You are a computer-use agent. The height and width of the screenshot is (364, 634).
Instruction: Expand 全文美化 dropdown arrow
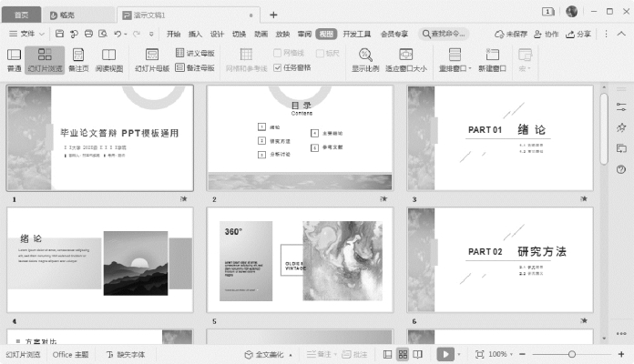[x=291, y=355]
